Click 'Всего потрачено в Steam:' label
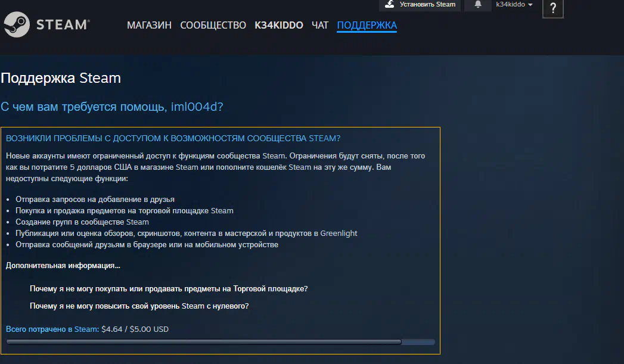Image resolution: width=624 pixels, height=364 pixels. [52, 329]
